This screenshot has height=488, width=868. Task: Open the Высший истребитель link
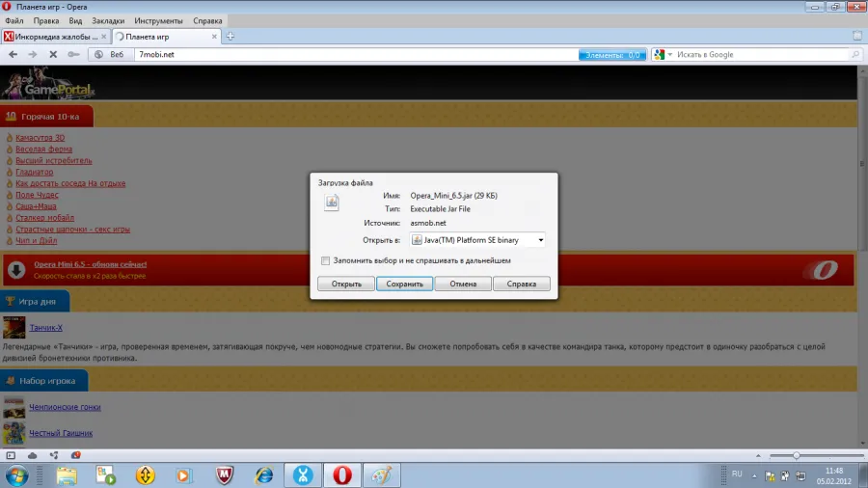point(54,160)
